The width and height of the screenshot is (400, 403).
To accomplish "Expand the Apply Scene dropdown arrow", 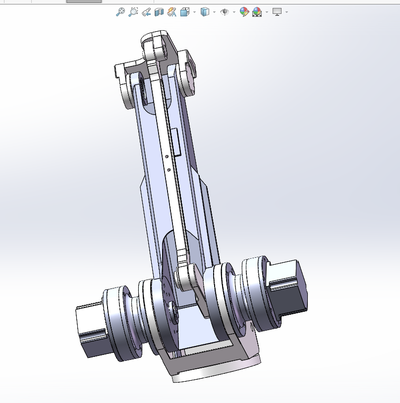I will click(x=266, y=13).
